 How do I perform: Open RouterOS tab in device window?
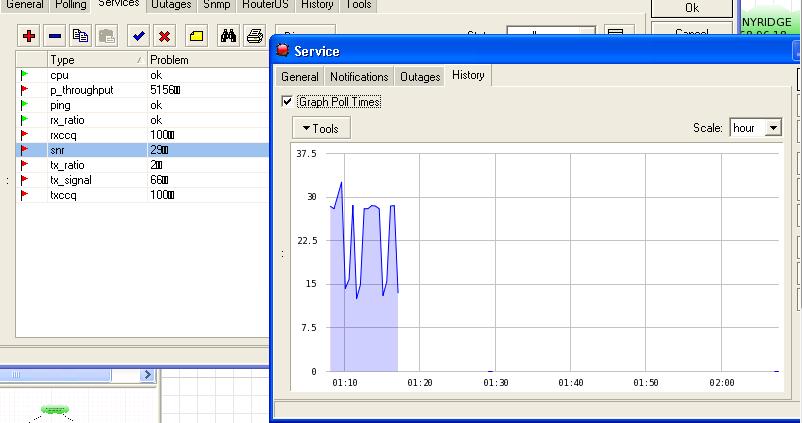tap(265, 5)
